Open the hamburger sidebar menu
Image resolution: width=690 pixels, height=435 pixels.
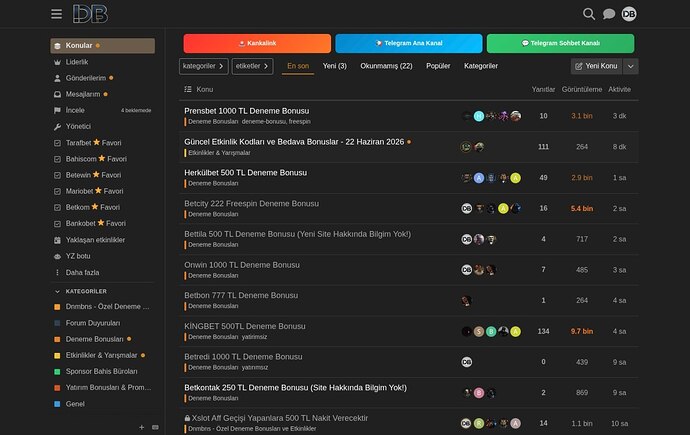[56, 14]
